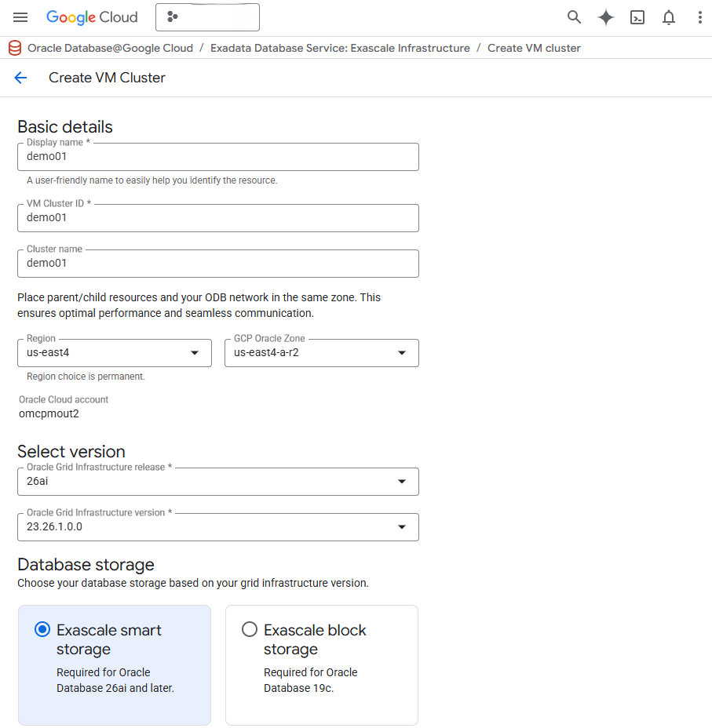Image resolution: width=712 pixels, height=728 pixels.
Task: Open the Cloud Shell terminal icon
Action: click(637, 16)
